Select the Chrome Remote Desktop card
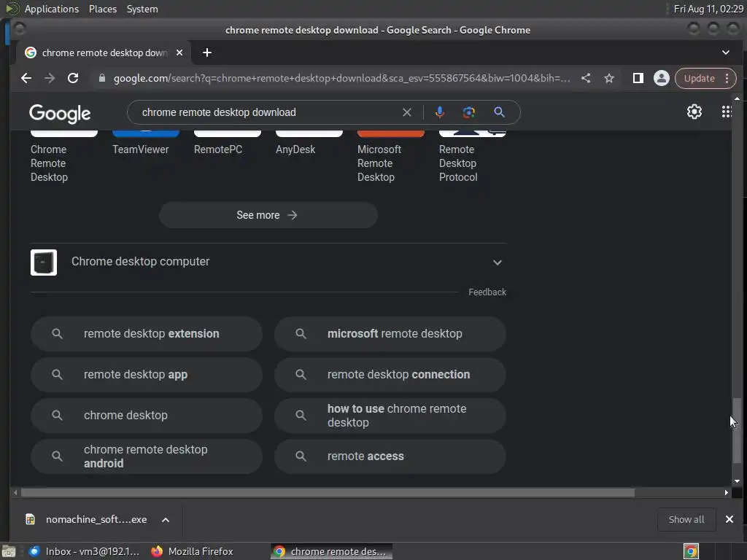This screenshot has width=747, height=560. 64,156
